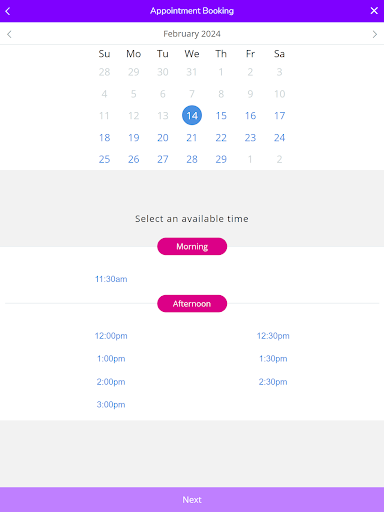Pick the 2:30pm time

coord(273,382)
